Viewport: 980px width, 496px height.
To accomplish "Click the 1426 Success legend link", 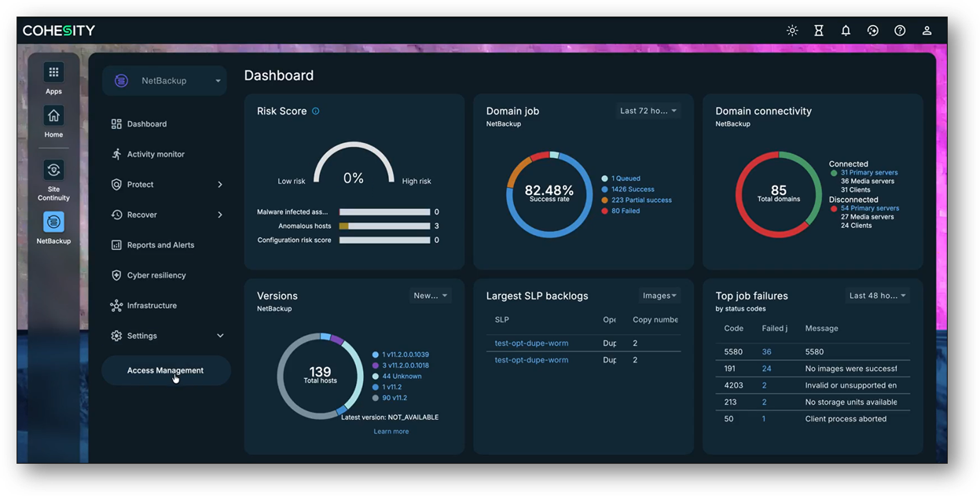I will 633,189.
